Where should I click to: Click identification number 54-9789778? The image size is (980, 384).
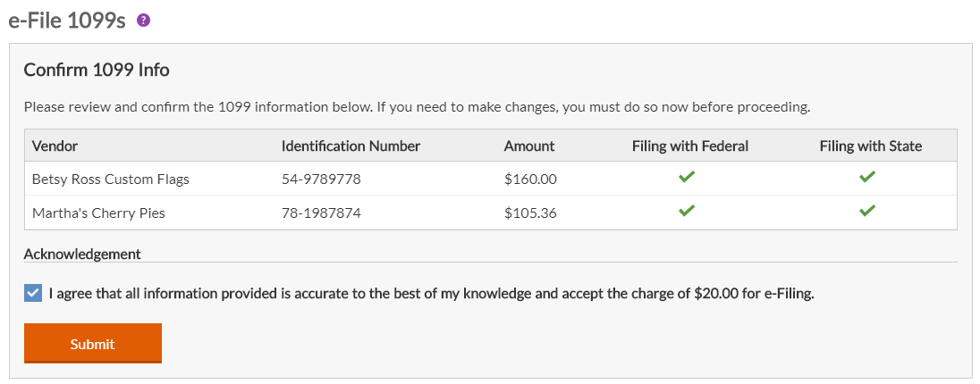pyautogui.click(x=321, y=179)
